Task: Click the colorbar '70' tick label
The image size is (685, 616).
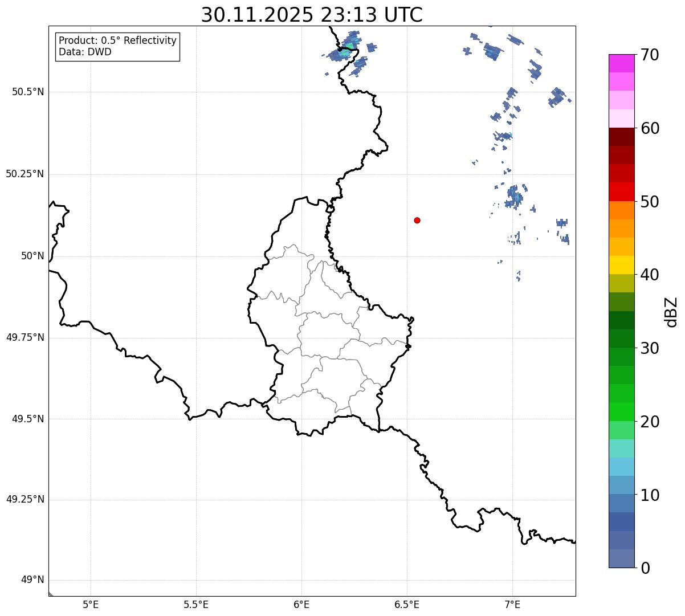Action: point(650,55)
